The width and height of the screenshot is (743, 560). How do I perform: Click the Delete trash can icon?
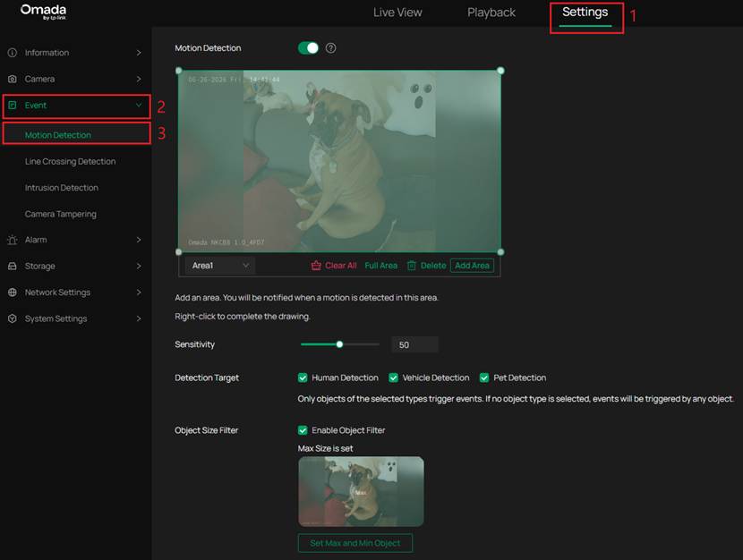[411, 266]
